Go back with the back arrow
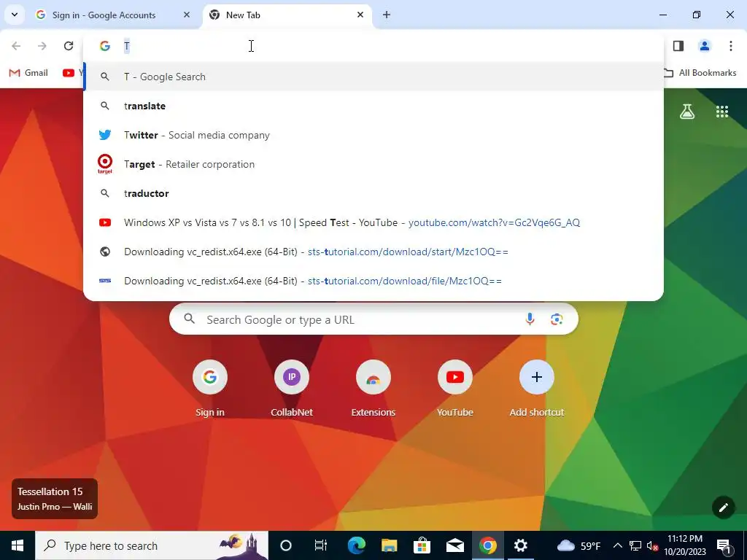The height and width of the screenshot is (560, 747). [x=16, y=46]
